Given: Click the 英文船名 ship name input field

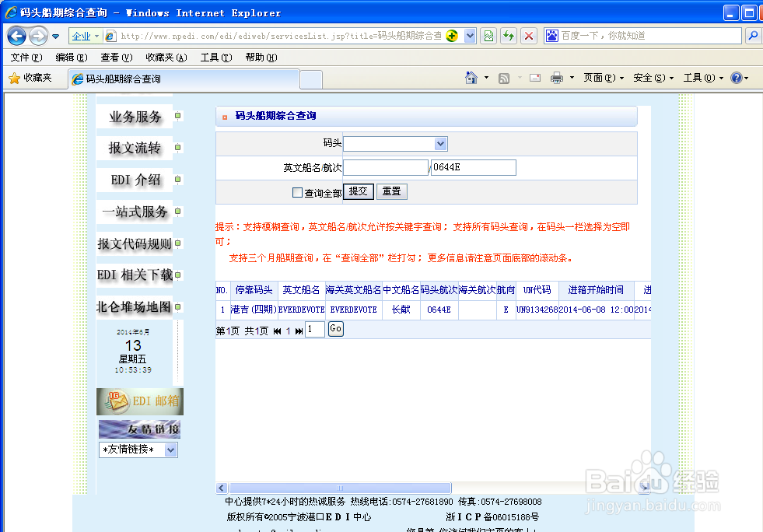Looking at the screenshot, I should click(x=386, y=167).
